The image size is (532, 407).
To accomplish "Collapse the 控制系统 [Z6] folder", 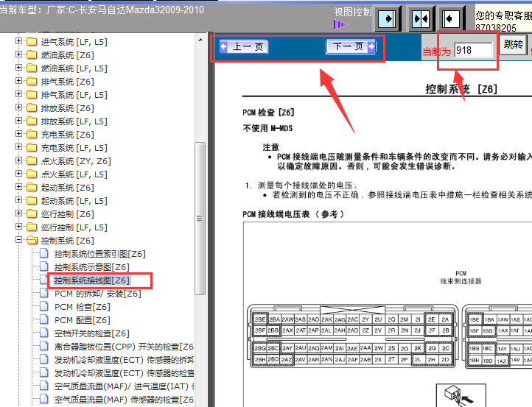I will coord(18,240).
